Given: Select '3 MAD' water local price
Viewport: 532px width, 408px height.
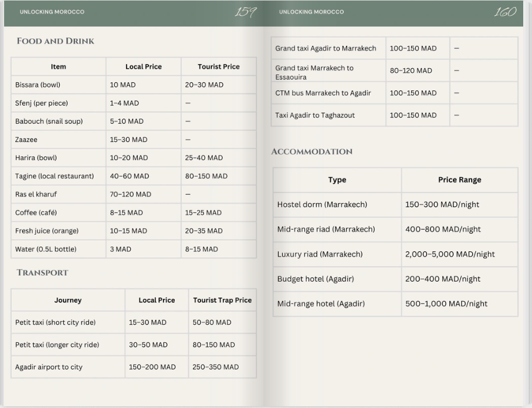Looking at the screenshot, I should (x=120, y=249).
